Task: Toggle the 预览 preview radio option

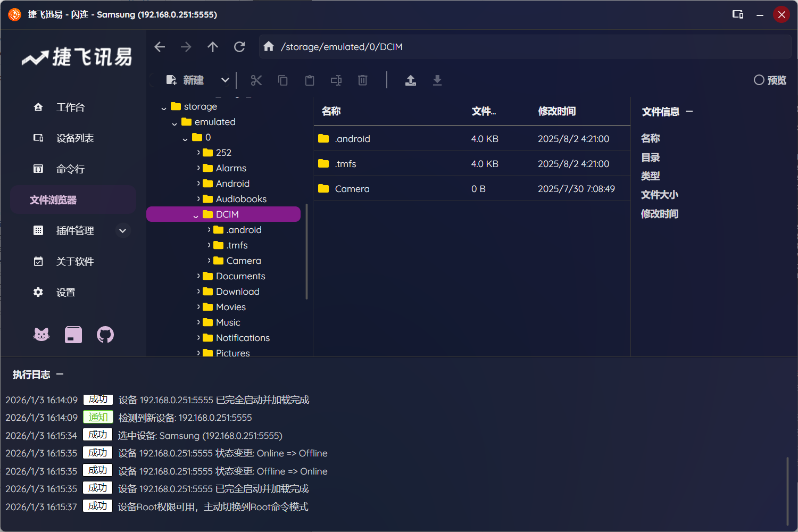Action: [x=759, y=80]
